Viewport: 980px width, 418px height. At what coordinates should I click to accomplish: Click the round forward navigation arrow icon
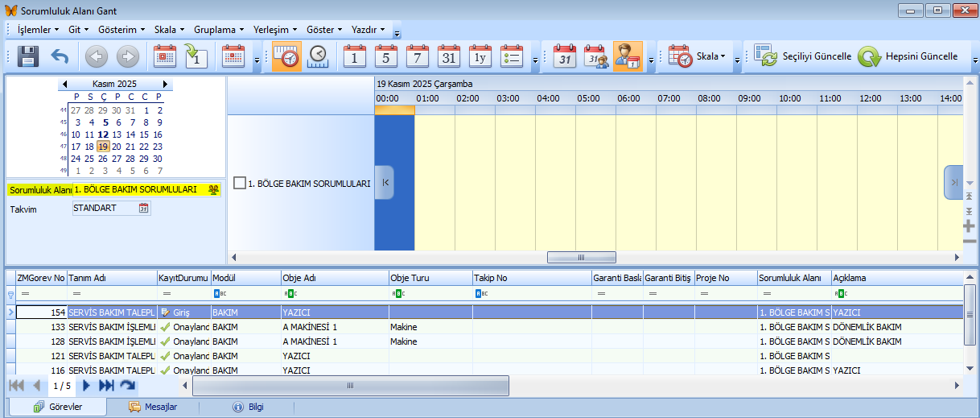click(x=127, y=56)
